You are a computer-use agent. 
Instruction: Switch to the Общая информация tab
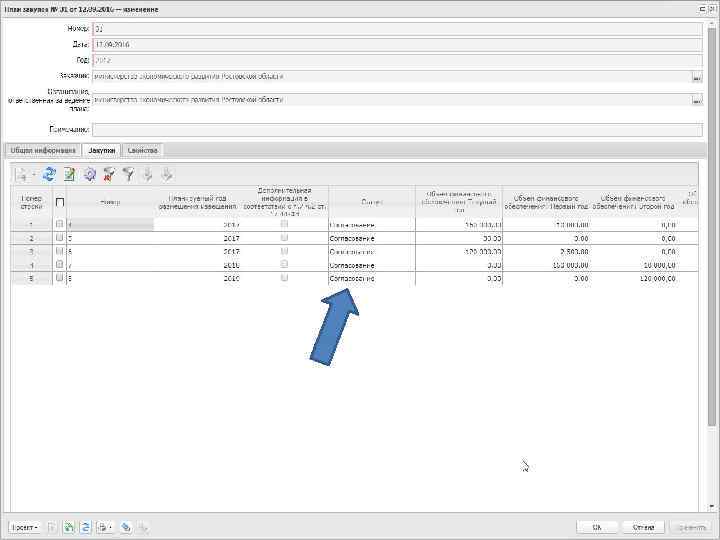[43, 150]
